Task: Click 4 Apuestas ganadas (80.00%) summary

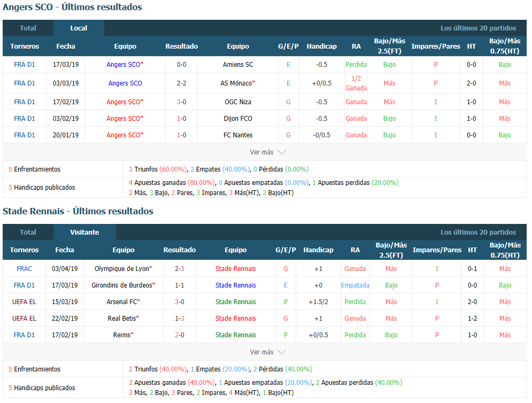Action: (x=172, y=182)
